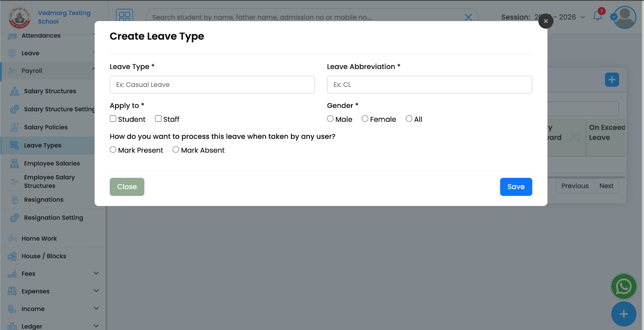Open Salary Policies in sidebar
Image resolution: width=644 pixels, height=330 pixels.
(x=45, y=127)
